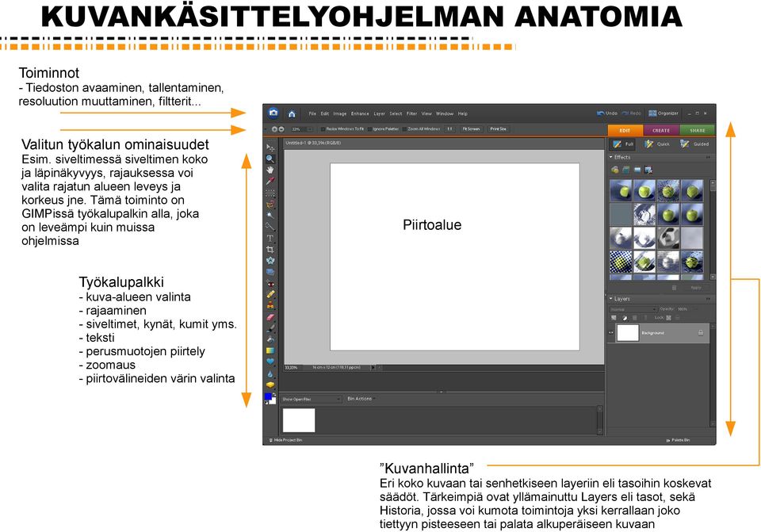Viewport: 761px width, 532px height.
Task: Select the Move tool in toolbox
Action: 270,147
